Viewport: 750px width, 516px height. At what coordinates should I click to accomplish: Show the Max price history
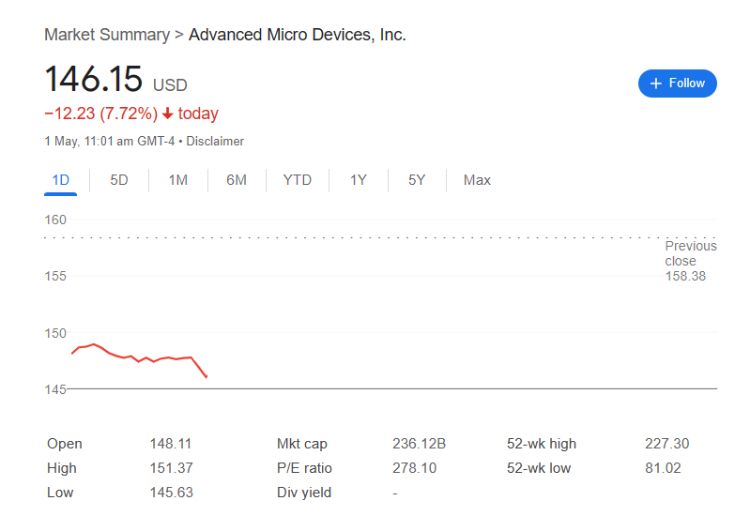477,180
